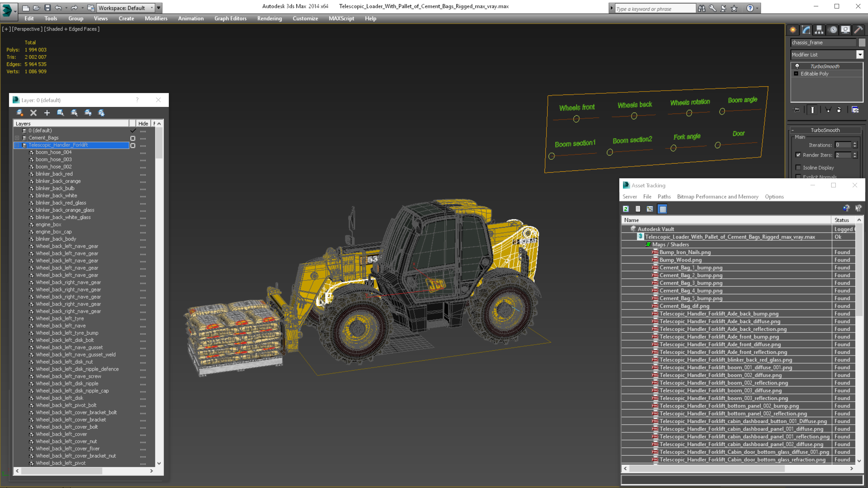Click the blue Help question mark icon

pyautogui.click(x=750, y=8)
